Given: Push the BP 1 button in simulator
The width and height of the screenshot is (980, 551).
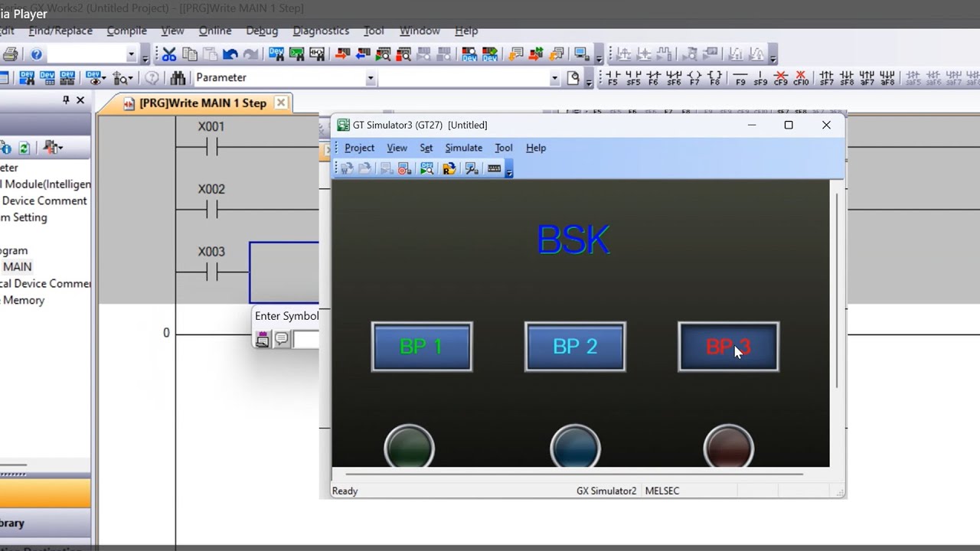Looking at the screenshot, I should [422, 347].
